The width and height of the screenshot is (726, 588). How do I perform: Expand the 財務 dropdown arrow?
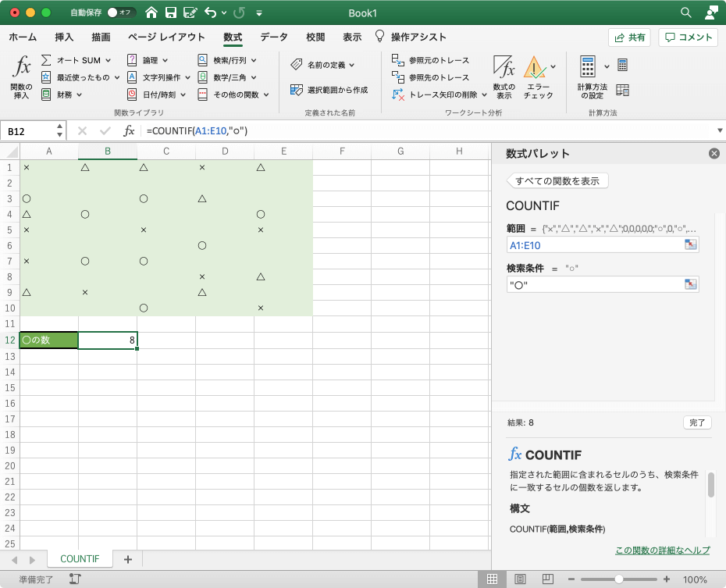(x=79, y=94)
